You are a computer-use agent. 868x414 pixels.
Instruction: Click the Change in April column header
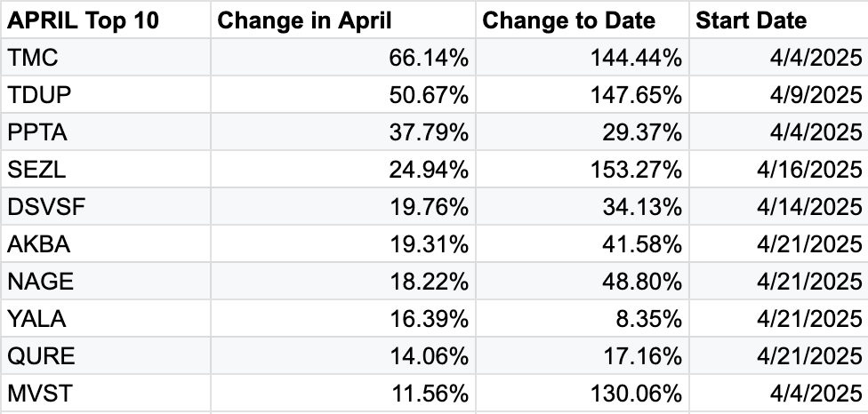(x=343, y=20)
